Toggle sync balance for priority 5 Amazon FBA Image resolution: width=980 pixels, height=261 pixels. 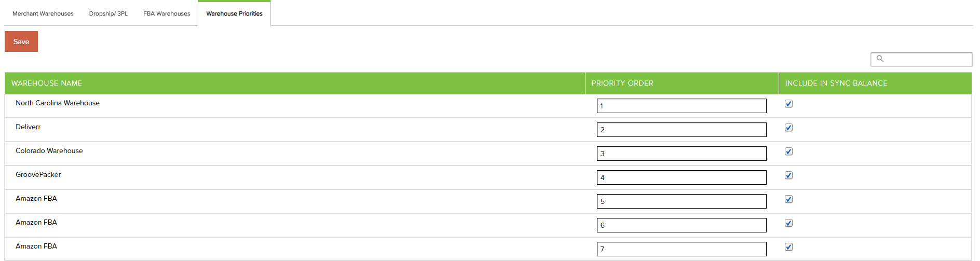[788, 199]
